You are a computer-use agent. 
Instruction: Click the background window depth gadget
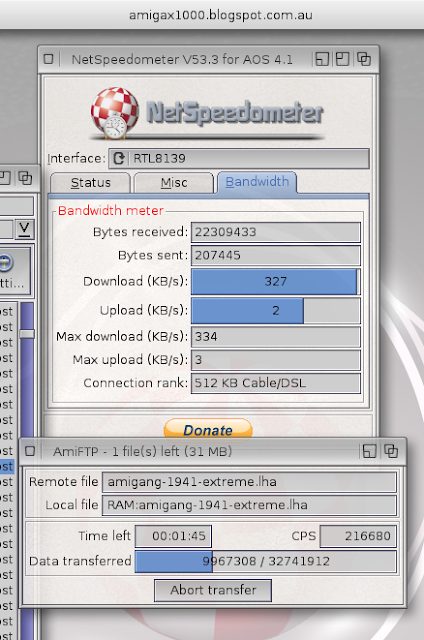[x=25, y=178]
